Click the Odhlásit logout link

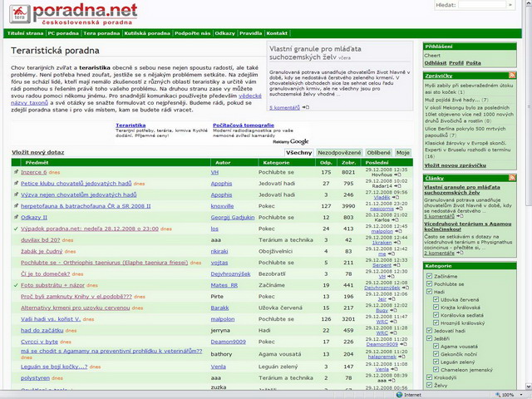pos(435,63)
